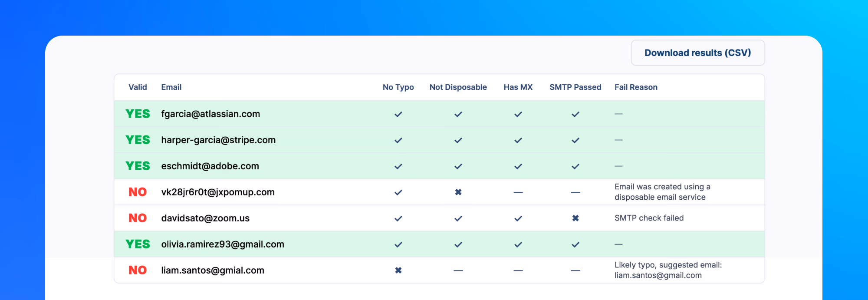Click No Typo checkmark for eschmidt@adobe.com

pos(398,166)
